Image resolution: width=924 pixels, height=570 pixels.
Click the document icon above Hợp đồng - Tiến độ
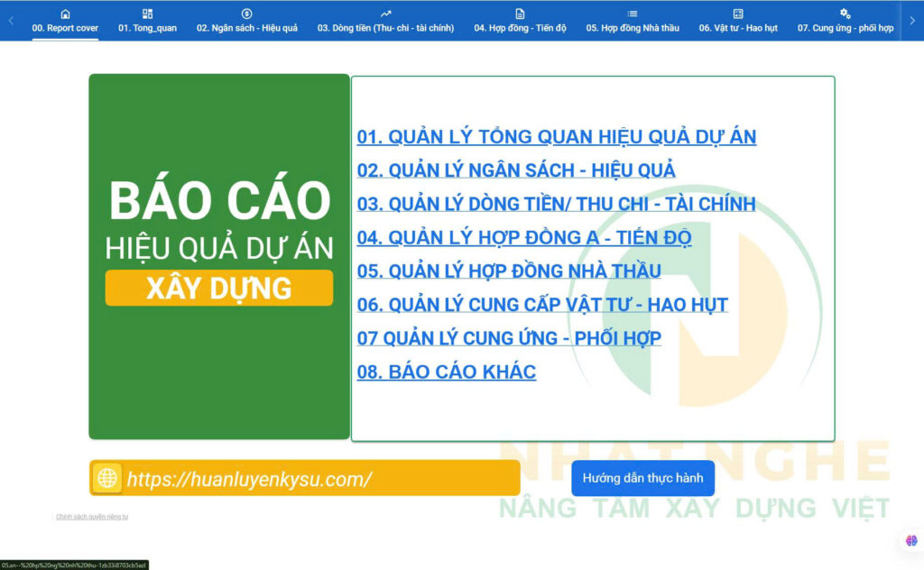coord(520,14)
